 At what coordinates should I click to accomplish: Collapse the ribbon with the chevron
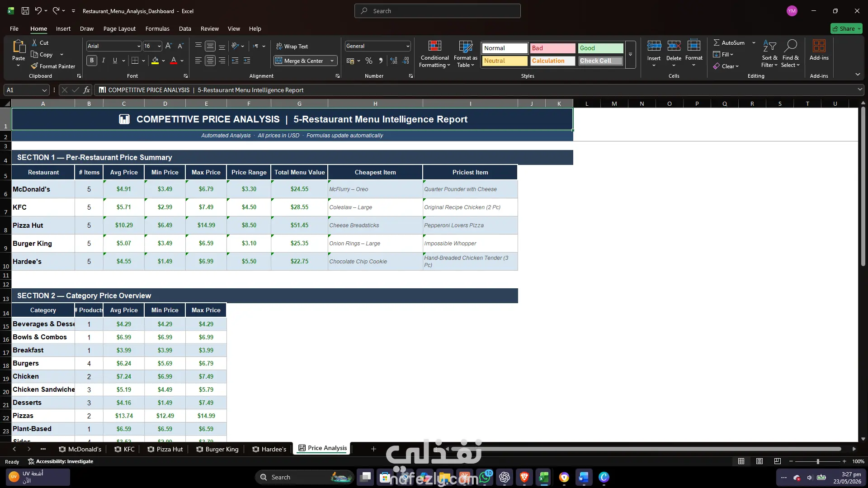point(858,75)
